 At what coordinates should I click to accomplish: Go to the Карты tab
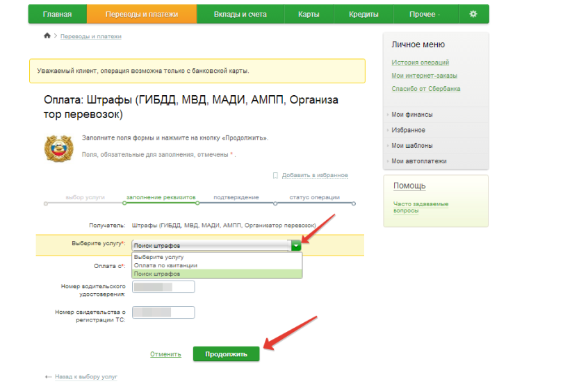309,15
